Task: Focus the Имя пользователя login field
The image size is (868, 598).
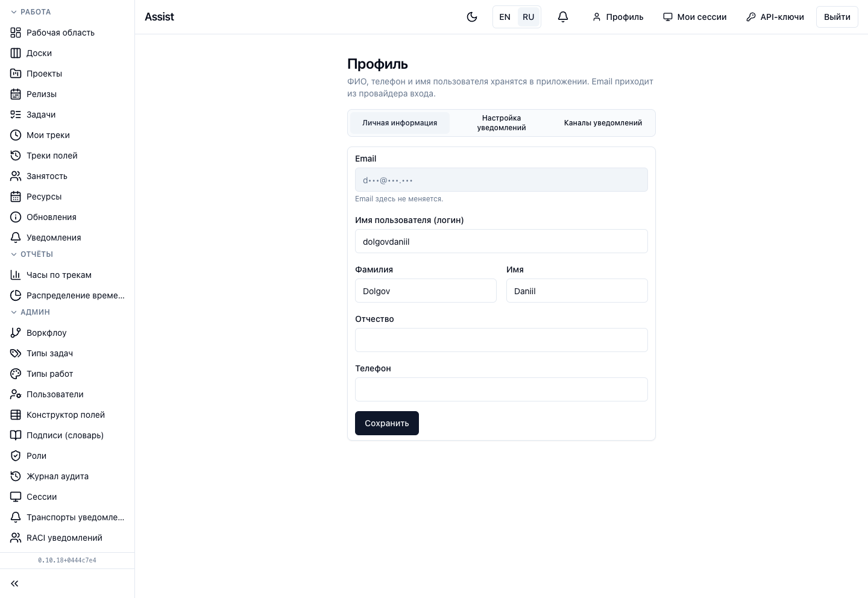Action: [502, 241]
